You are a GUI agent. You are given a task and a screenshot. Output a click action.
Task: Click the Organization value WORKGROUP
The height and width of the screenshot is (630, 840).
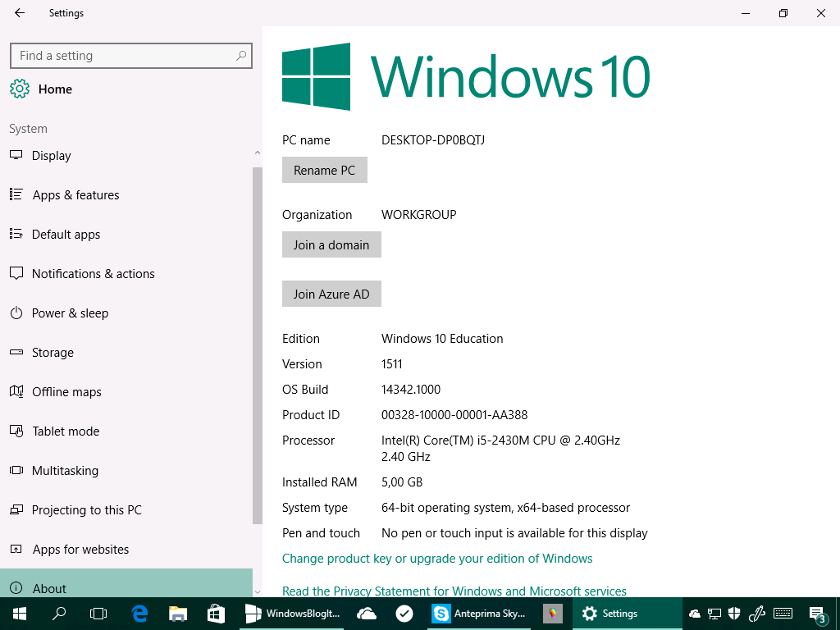point(419,214)
